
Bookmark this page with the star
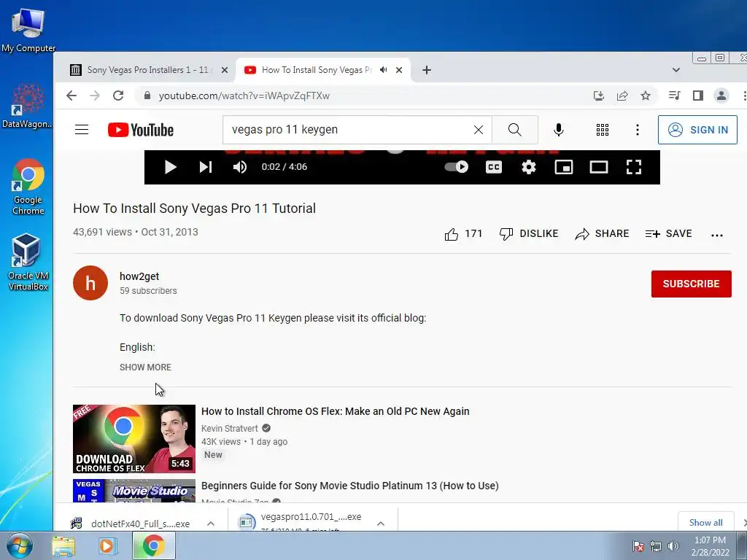[646, 96]
